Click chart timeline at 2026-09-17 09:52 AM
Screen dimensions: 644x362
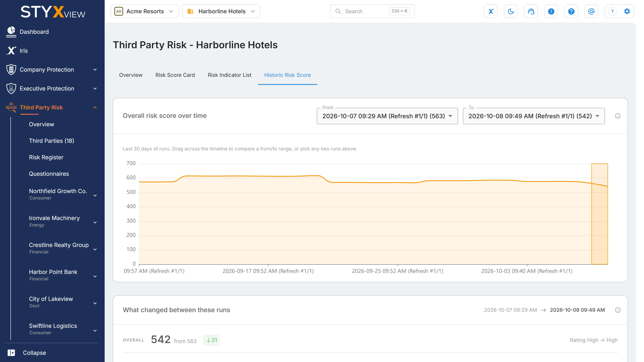coord(268,271)
